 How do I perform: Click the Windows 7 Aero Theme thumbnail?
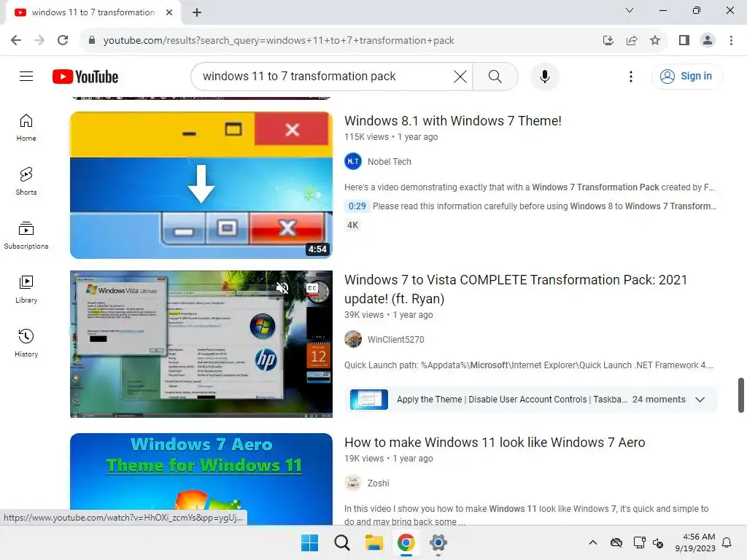coord(201,479)
